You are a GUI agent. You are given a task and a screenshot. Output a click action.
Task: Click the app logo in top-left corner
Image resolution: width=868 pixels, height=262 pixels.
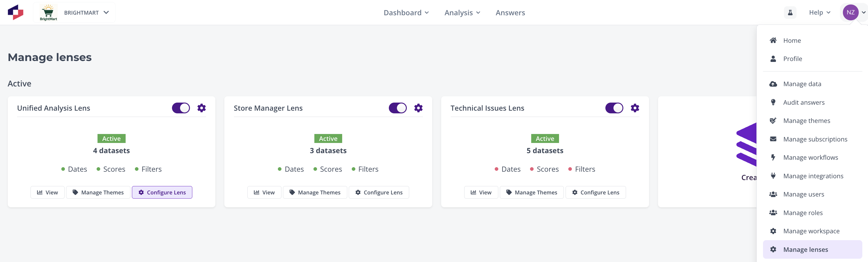pyautogui.click(x=16, y=13)
